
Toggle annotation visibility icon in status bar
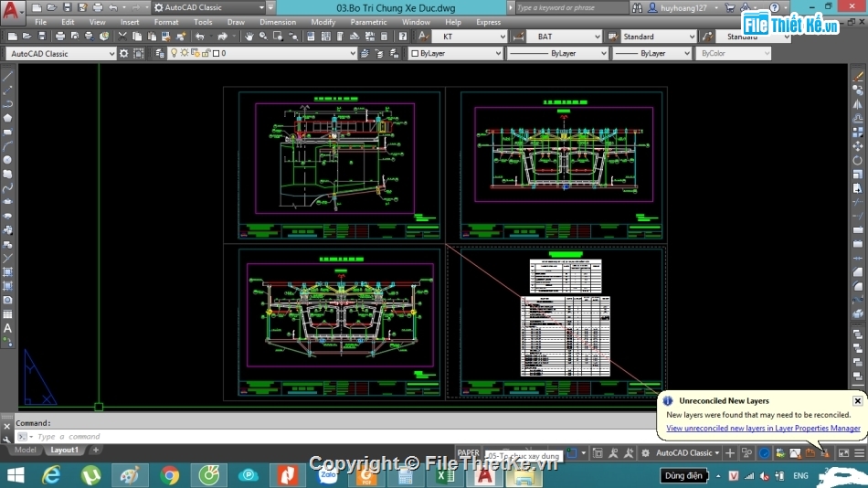pyautogui.click(x=613, y=453)
